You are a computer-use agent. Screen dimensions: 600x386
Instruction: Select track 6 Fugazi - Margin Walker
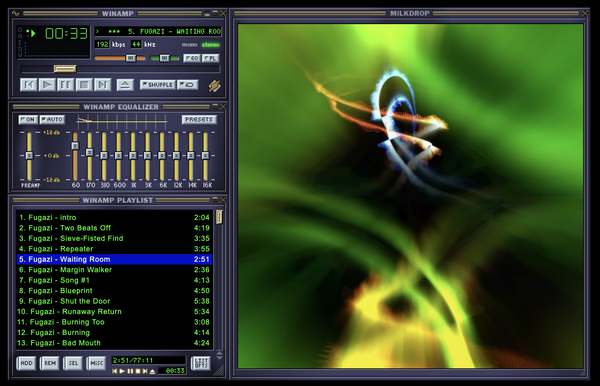coord(114,270)
